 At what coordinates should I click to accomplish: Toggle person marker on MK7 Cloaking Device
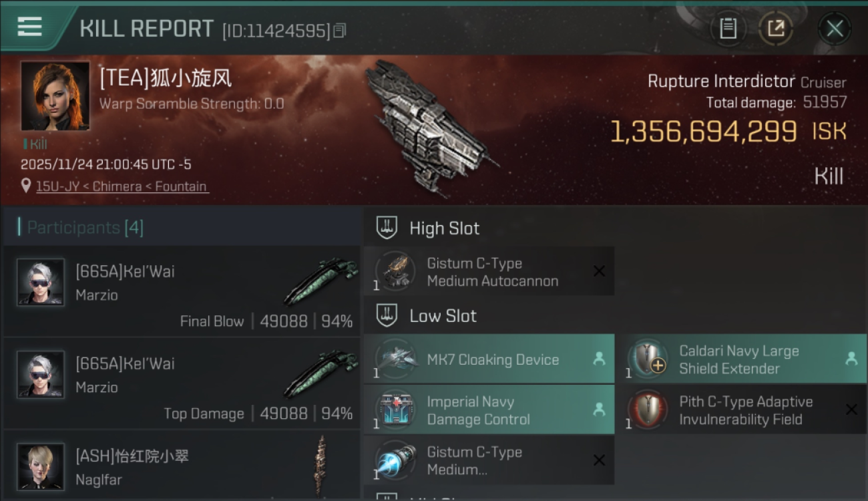pos(599,359)
